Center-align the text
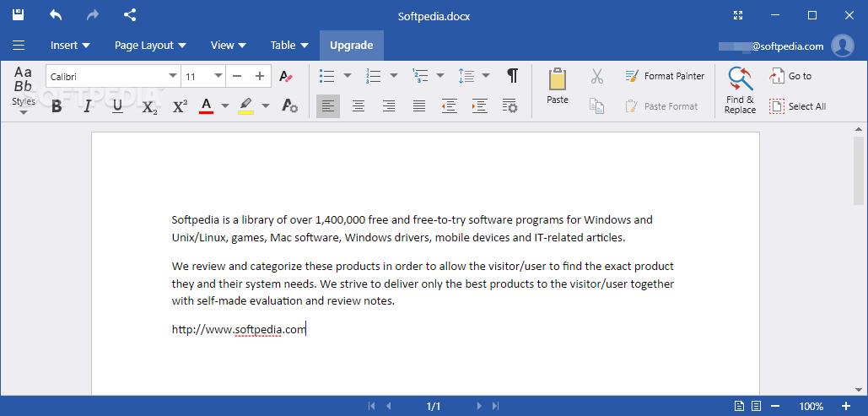Image resolution: width=868 pixels, height=416 pixels. pos(359,105)
